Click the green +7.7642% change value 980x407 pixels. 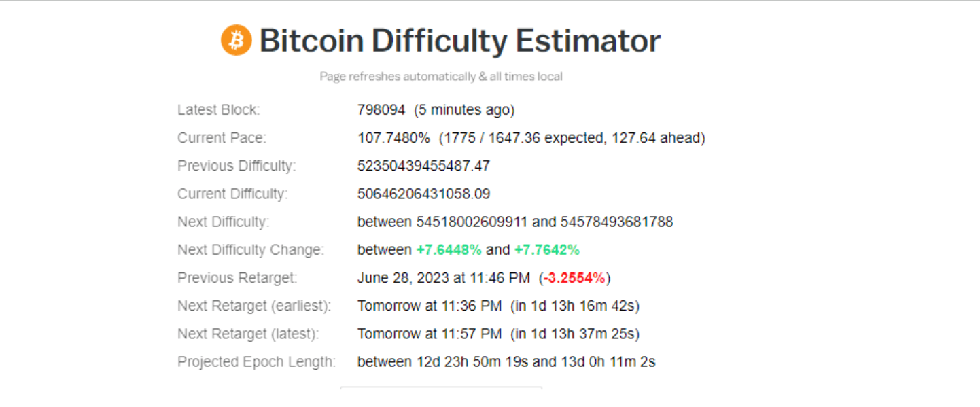tap(547, 250)
